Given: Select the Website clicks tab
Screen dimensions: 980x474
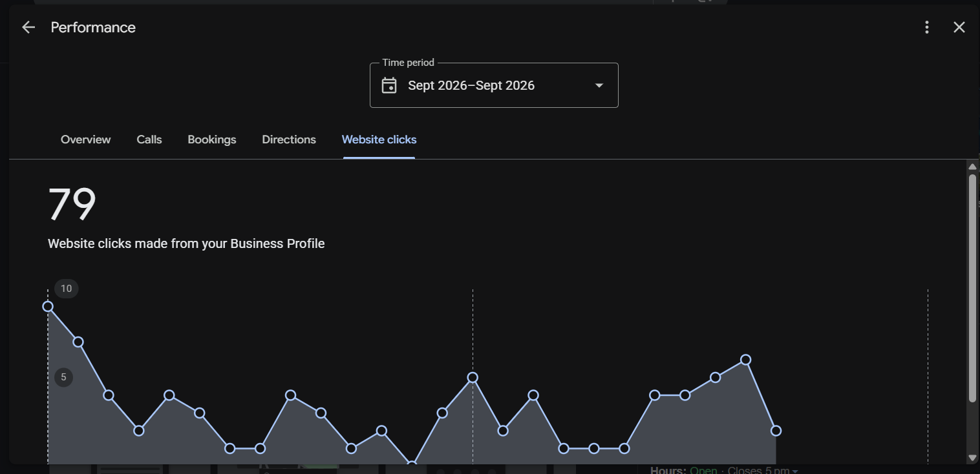Looking at the screenshot, I should 379,139.
